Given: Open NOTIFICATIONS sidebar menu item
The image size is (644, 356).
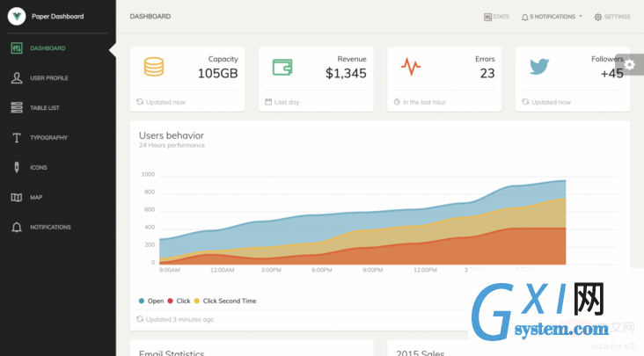Looking at the screenshot, I should point(50,227).
